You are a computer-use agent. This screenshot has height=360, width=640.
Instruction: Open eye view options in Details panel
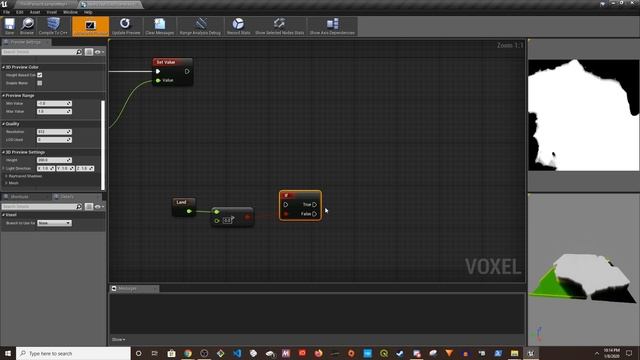click(99, 207)
